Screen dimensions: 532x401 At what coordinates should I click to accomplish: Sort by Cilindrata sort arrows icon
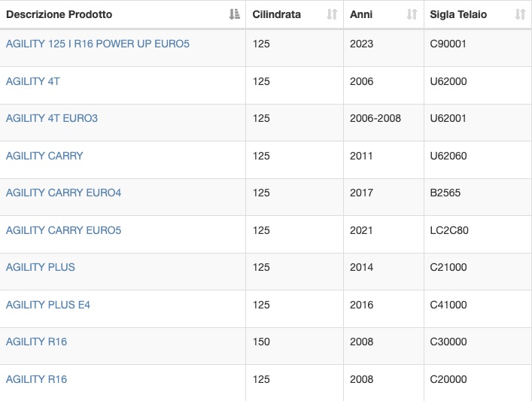point(332,14)
